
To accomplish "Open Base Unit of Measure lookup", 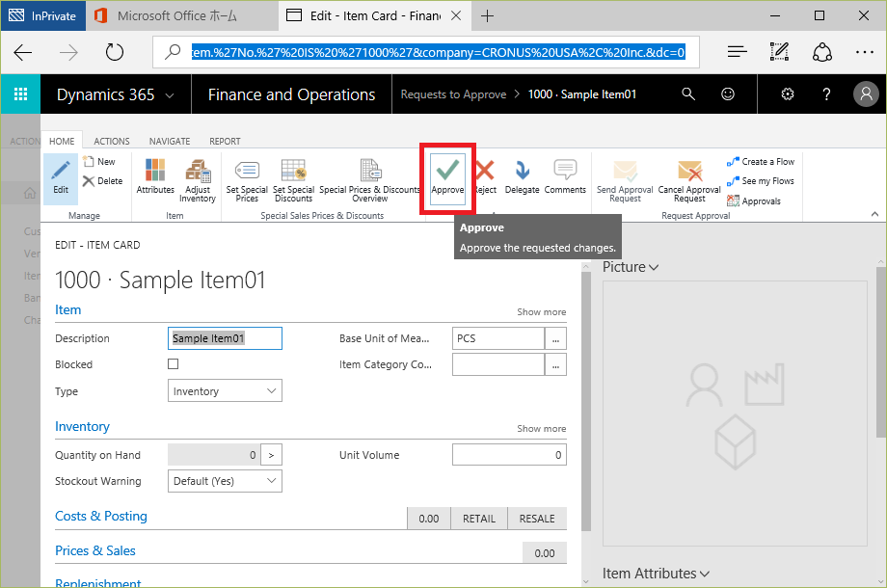I will 555,338.
